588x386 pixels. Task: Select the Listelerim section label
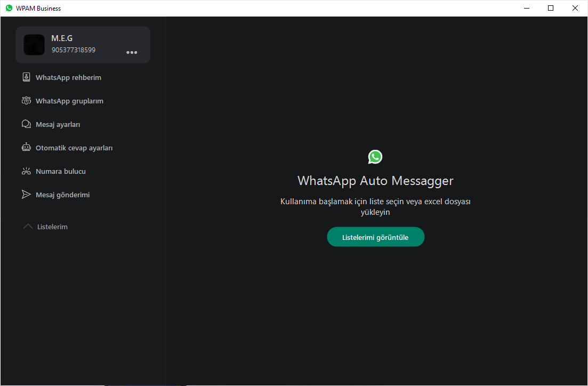(x=52, y=227)
